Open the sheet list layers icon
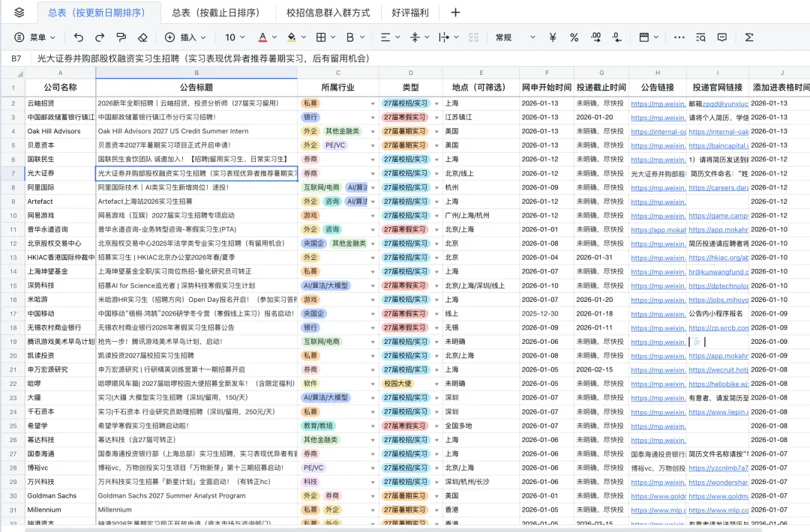 point(19,13)
